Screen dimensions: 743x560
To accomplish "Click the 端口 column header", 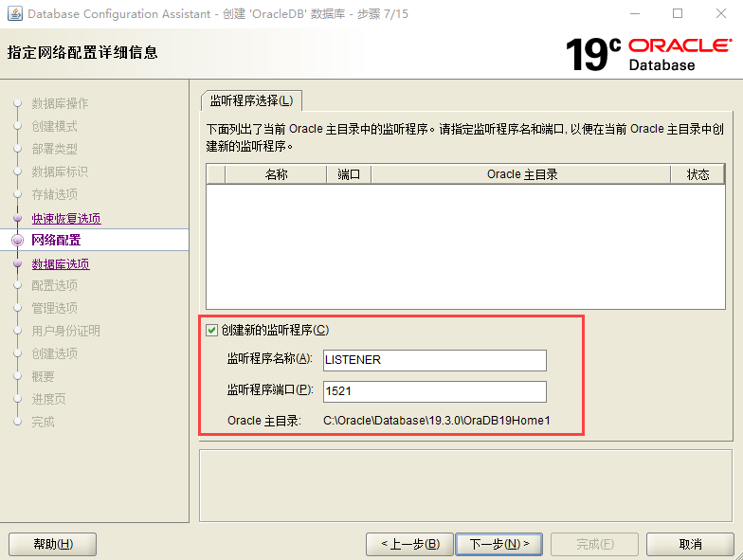I will pyautogui.click(x=349, y=174).
